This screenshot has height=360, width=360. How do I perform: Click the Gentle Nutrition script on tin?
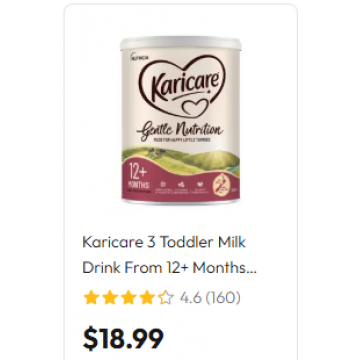[x=179, y=130]
